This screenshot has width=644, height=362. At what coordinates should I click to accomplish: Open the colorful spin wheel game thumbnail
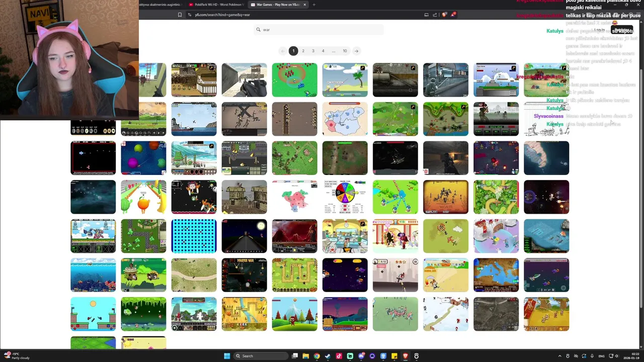click(345, 197)
